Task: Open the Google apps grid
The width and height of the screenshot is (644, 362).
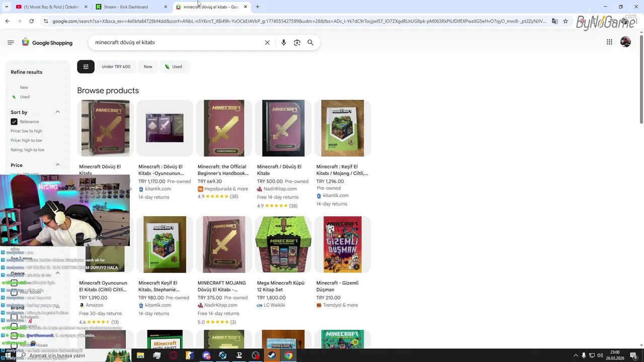Action: pyautogui.click(x=609, y=42)
